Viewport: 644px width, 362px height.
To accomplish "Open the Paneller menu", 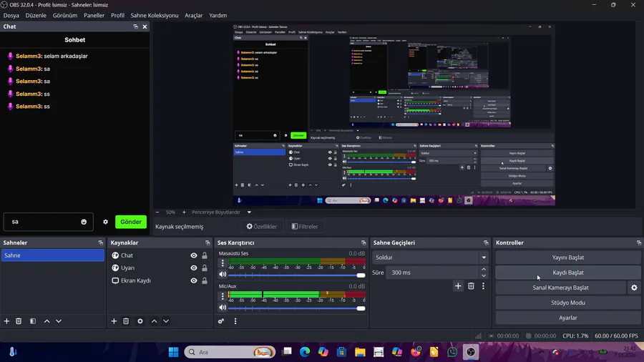I will 94,15.
